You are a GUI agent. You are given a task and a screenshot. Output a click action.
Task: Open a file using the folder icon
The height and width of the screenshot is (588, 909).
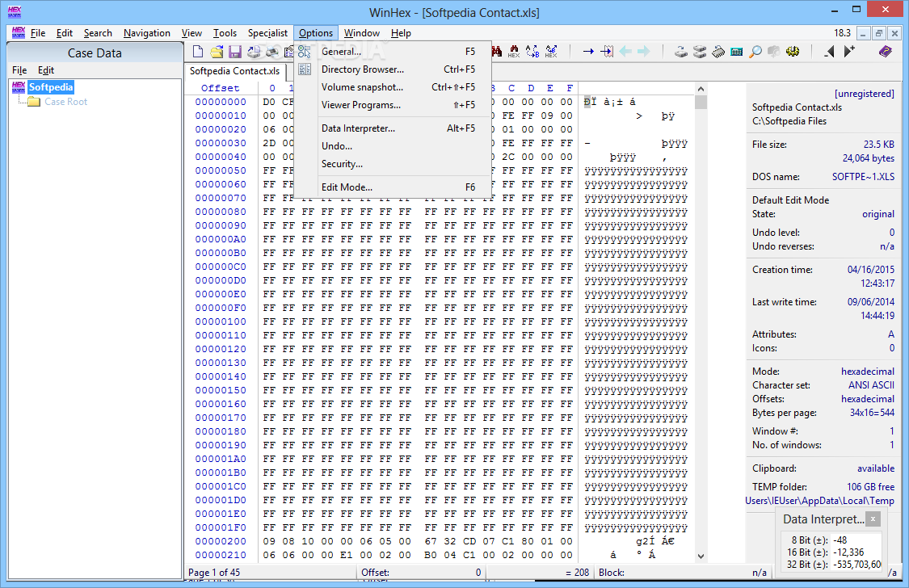point(217,52)
